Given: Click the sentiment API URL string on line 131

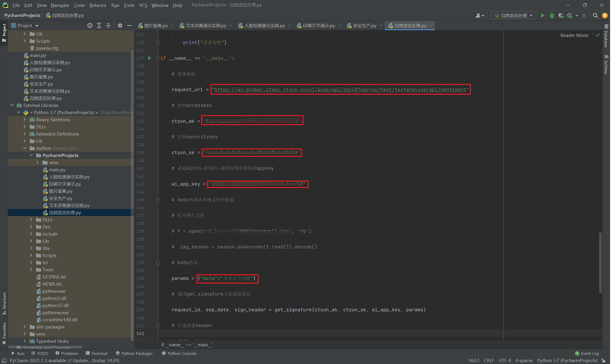Looking at the screenshot, I should (340, 90).
